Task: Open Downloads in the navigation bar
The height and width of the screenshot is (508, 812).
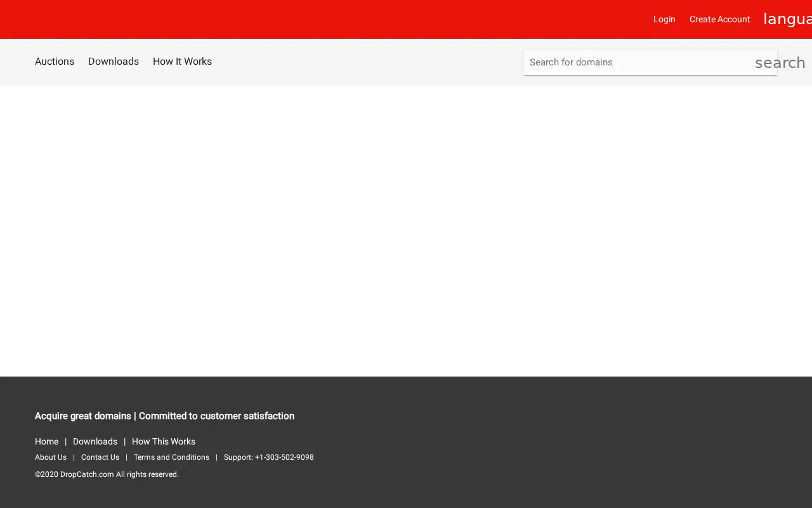Action: coord(114,62)
